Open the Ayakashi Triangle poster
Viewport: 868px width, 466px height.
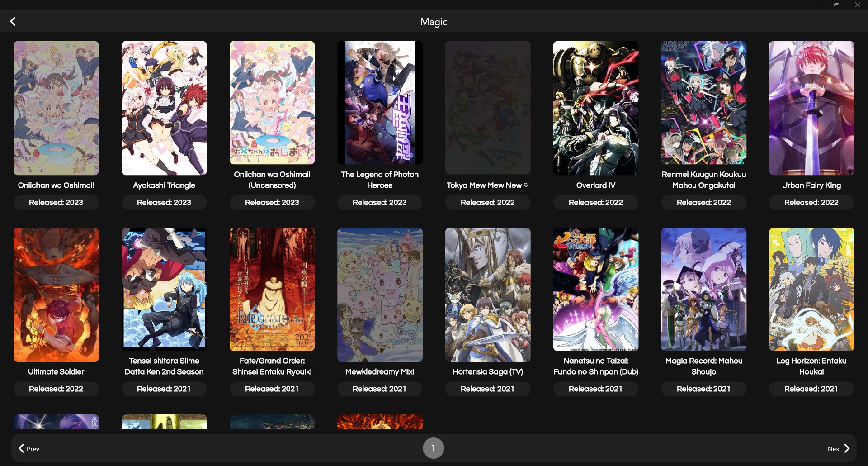[164, 108]
